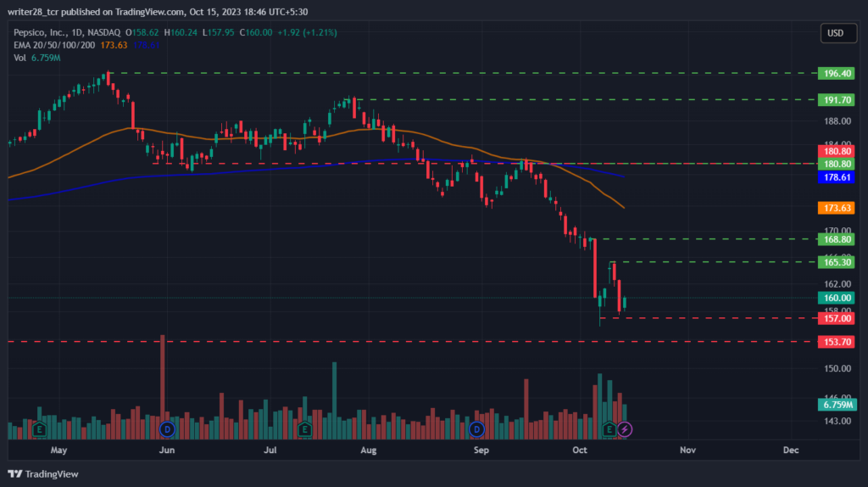
Task: Click the Jul label on time axis
Action: coord(270,450)
